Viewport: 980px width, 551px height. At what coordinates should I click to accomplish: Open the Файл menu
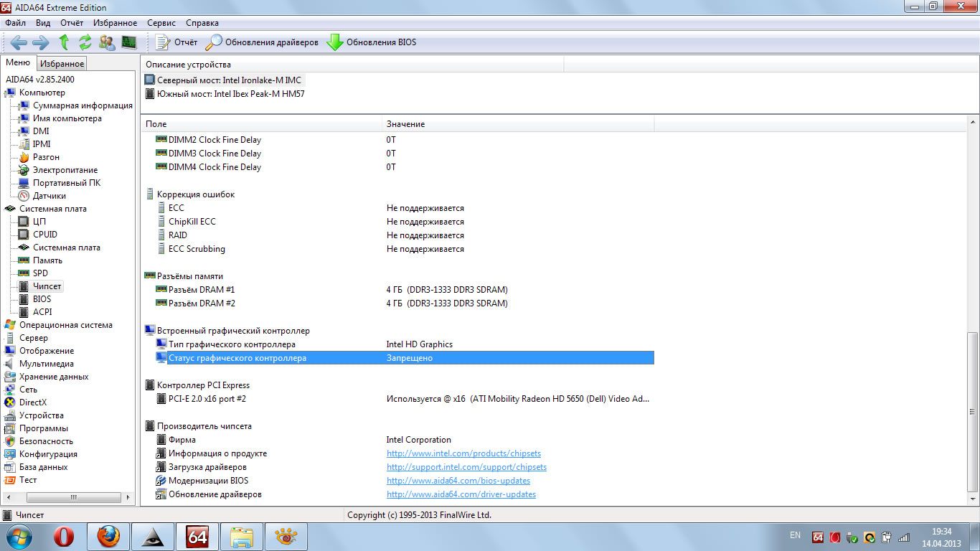15,23
